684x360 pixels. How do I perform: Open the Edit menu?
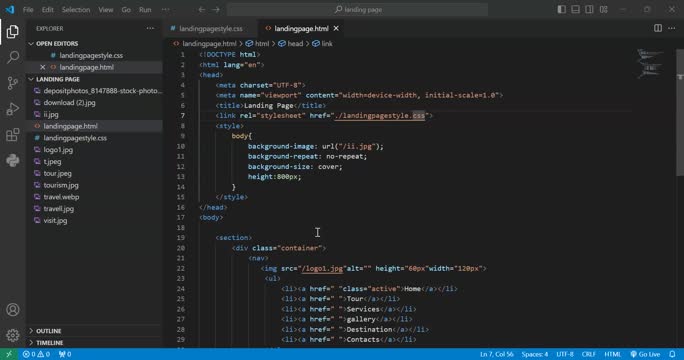point(48,9)
